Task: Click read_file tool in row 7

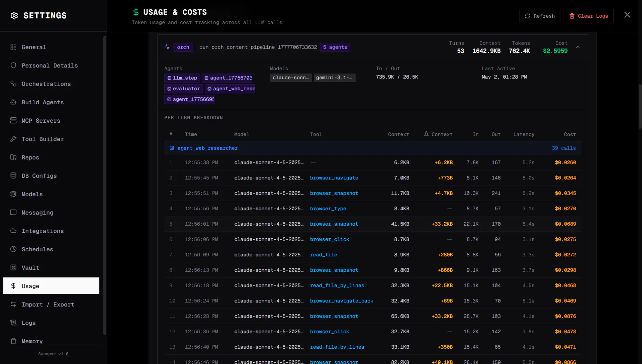Action: (x=324, y=255)
